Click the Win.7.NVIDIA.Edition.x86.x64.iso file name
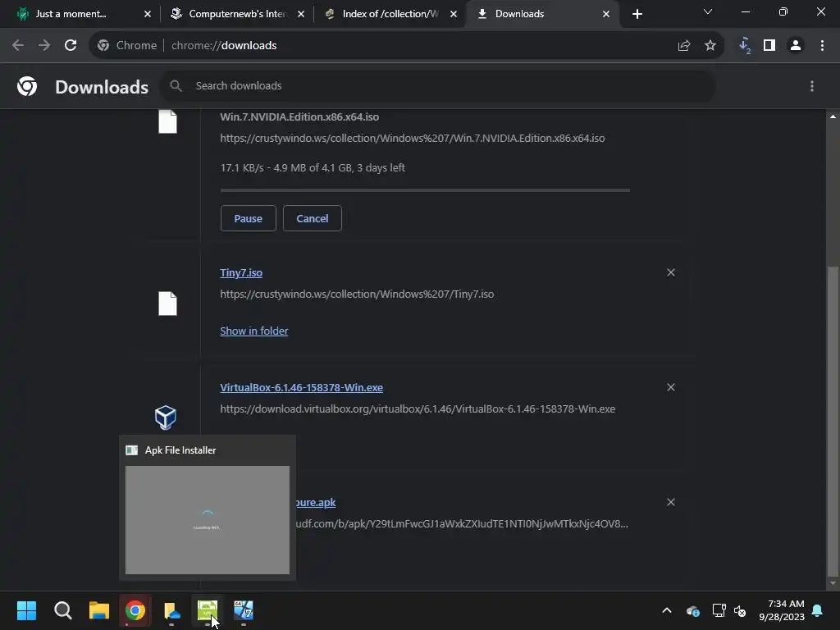 click(299, 116)
